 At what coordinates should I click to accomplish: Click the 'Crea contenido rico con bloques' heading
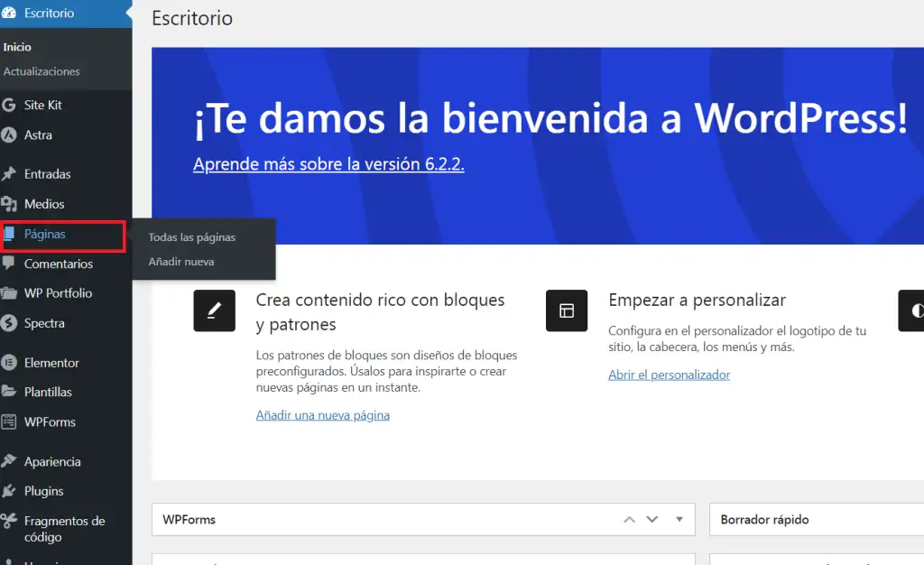(380, 312)
